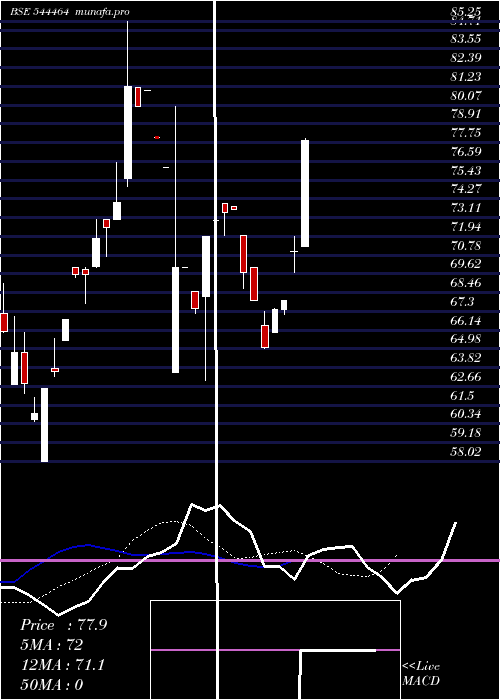The height and width of the screenshot is (700, 500).
Task: Select the 61.5 price axis label
Action: coord(462,396)
